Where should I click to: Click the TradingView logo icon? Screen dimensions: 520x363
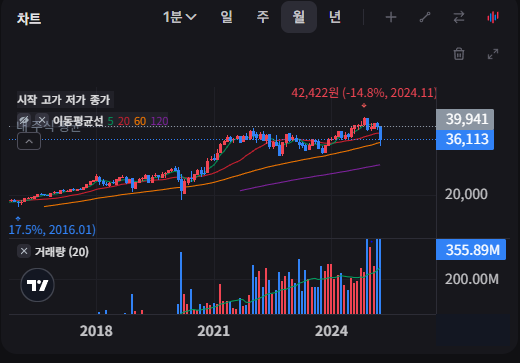[x=37, y=285]
